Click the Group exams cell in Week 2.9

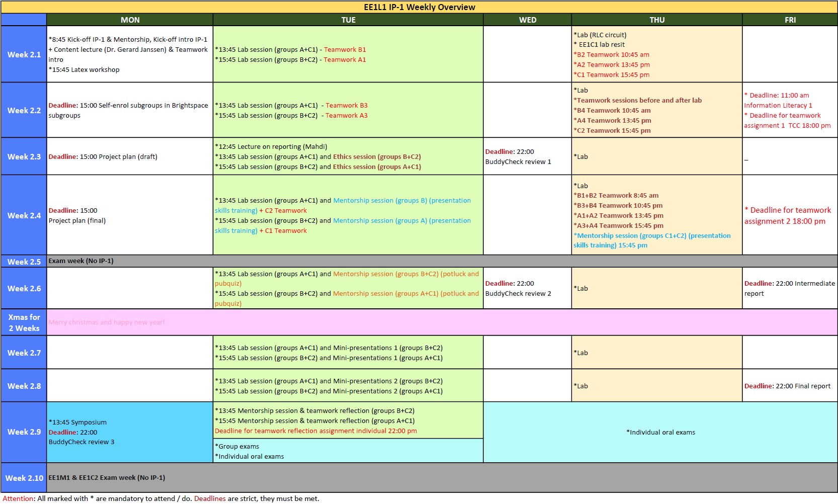pos(348,451)
